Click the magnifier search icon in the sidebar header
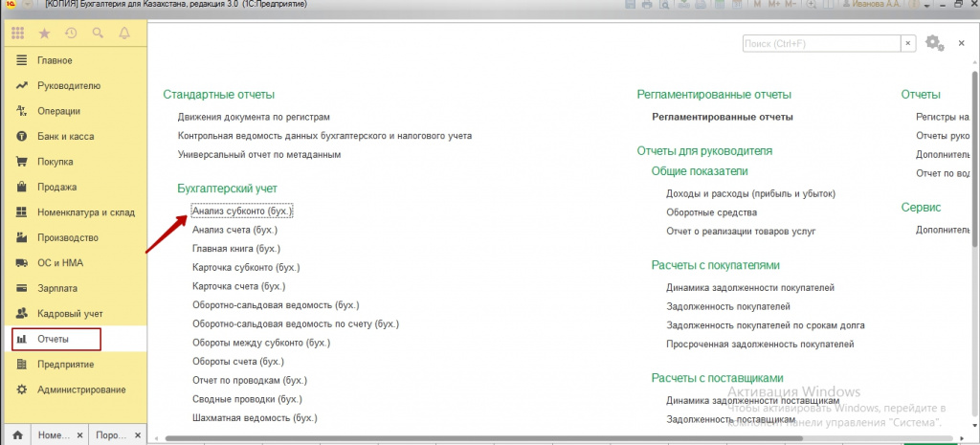Image resolution: width=980 pixels, height=445 pixels. click(x=98, y=33)
